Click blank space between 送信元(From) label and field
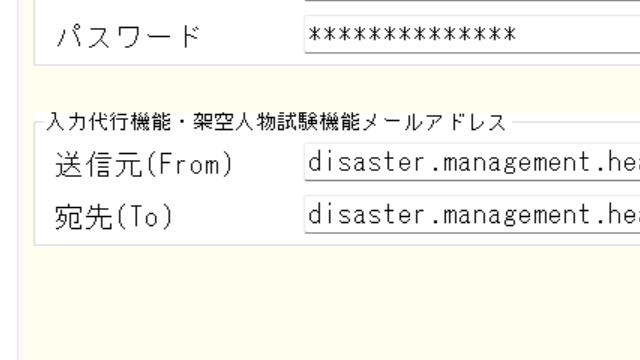The image size is (640, 360). pyautogui.click(x=269, y=164)
